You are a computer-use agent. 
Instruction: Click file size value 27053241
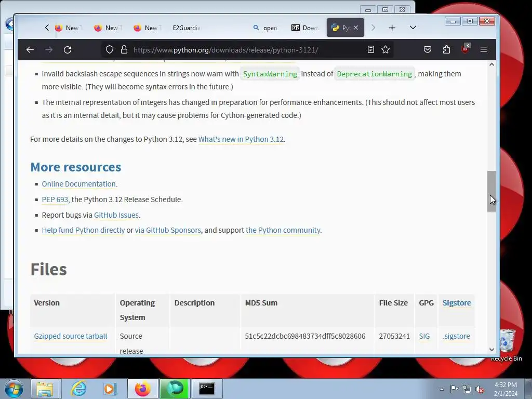pos(394,336)
